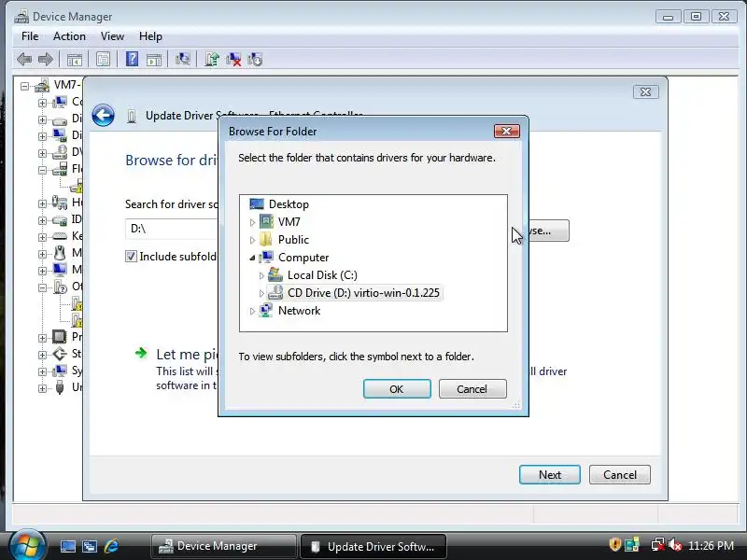Collapse the Floppy drive controllers category
The height and width of the screenshot is (560, 747).
(42, 170)
